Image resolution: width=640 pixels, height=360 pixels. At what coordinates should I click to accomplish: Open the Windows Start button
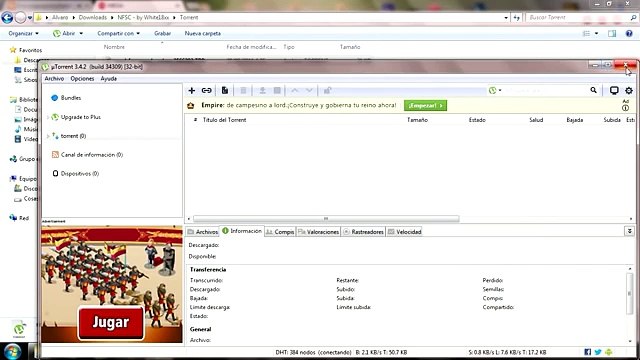pos(12,351)
